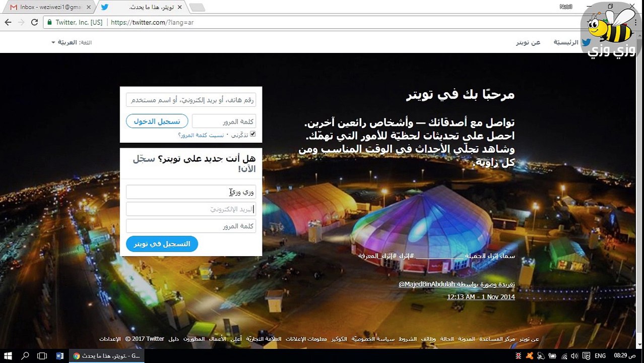Switch to the Twitter تويتر tab
This screenshot has width=644, height=363.
click(x=144, y=7)
